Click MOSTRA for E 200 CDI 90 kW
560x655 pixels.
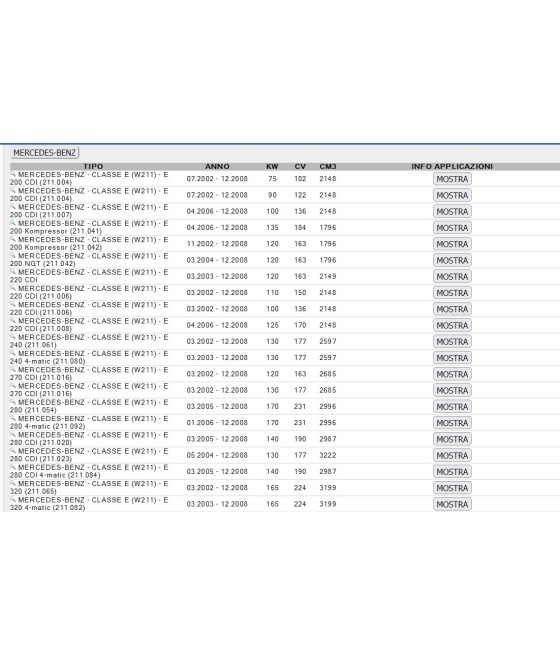point(452,195)
